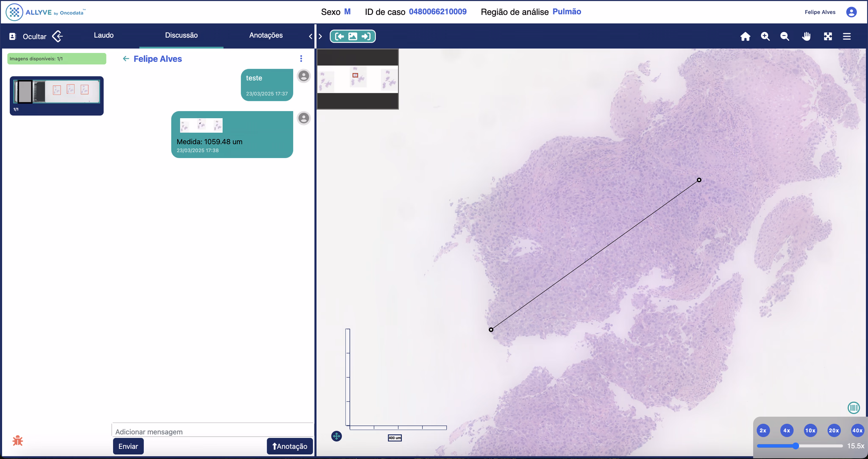Toggle fullscreen viewer mode
This screenshot has height=459, width=868.
pos(828,36)
